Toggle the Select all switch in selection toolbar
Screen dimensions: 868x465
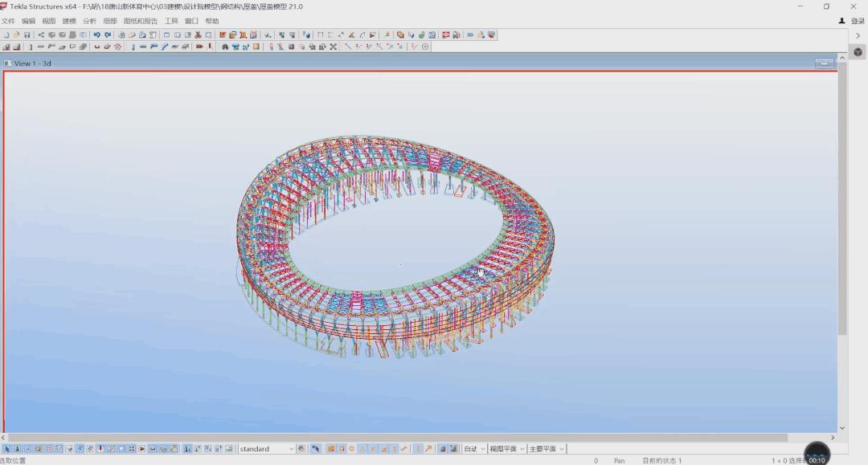pyautogui.click(x=6, y=449)
